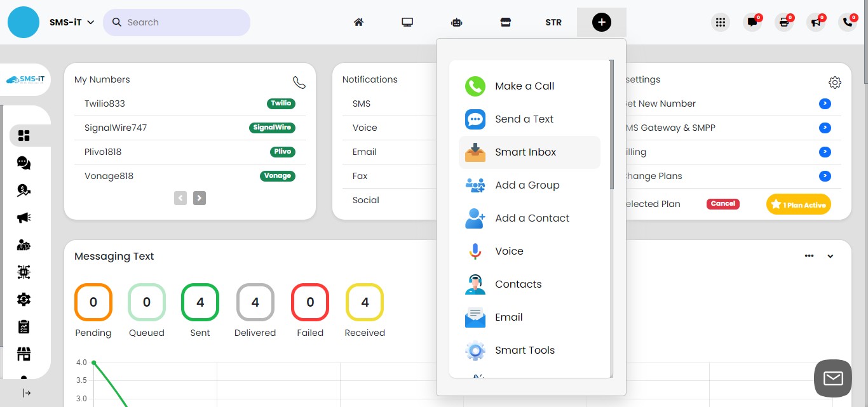
Task: Expand the SMS-iT account dropdown
Action: tap(72, 22)
